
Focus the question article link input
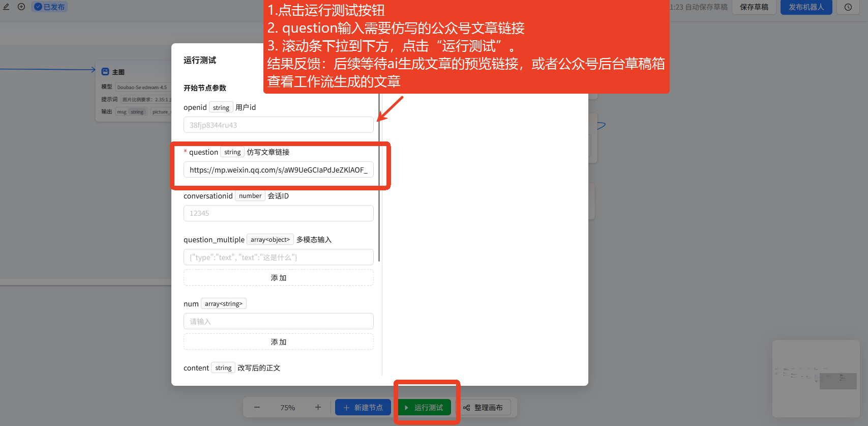279,169
